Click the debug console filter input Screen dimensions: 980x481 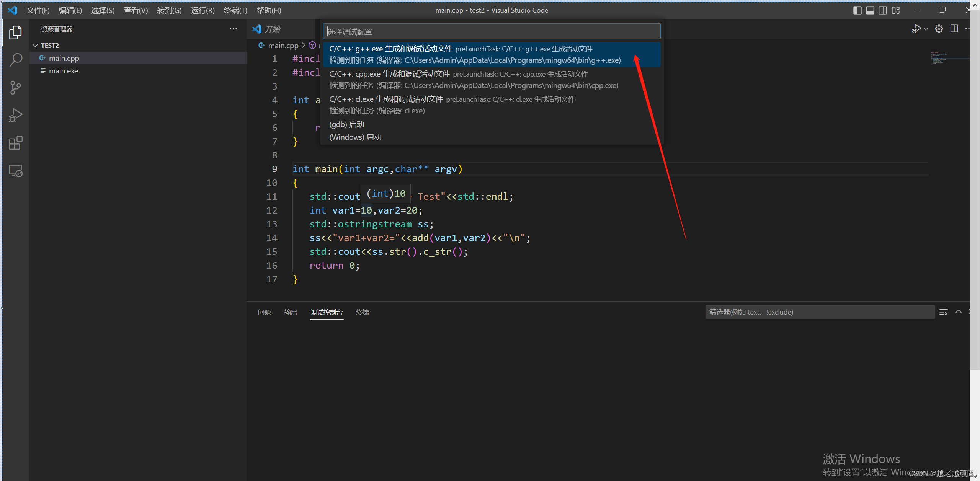(x=820, y=312)
